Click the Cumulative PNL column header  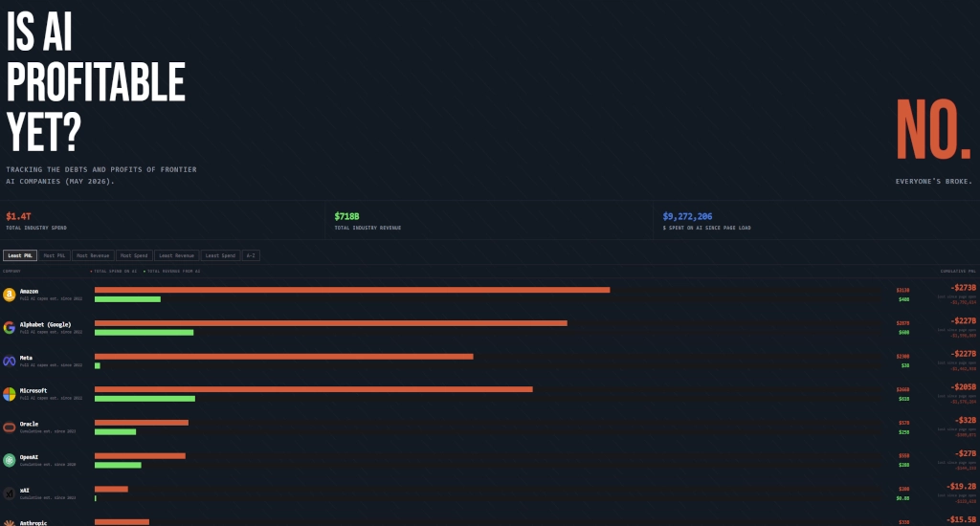958,271
